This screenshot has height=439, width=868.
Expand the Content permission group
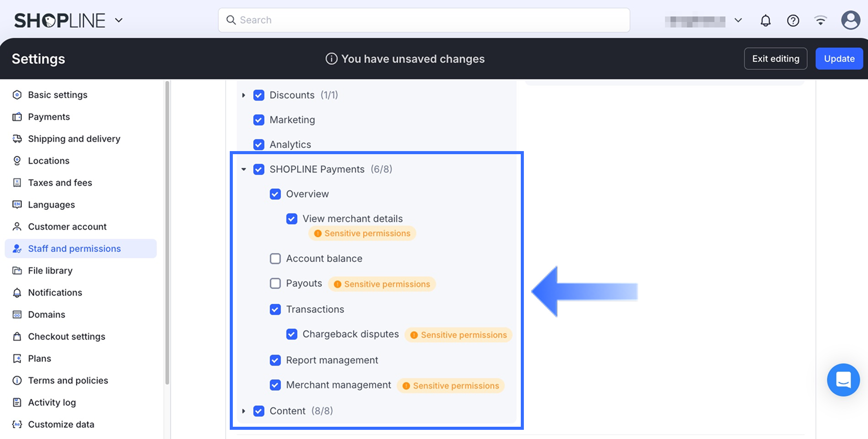[x=244, y=411]
